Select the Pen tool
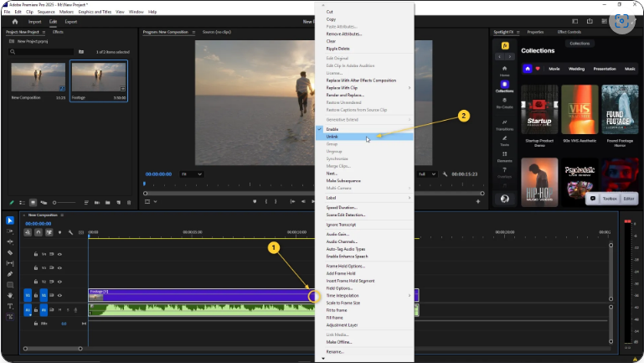 point(10,274)
